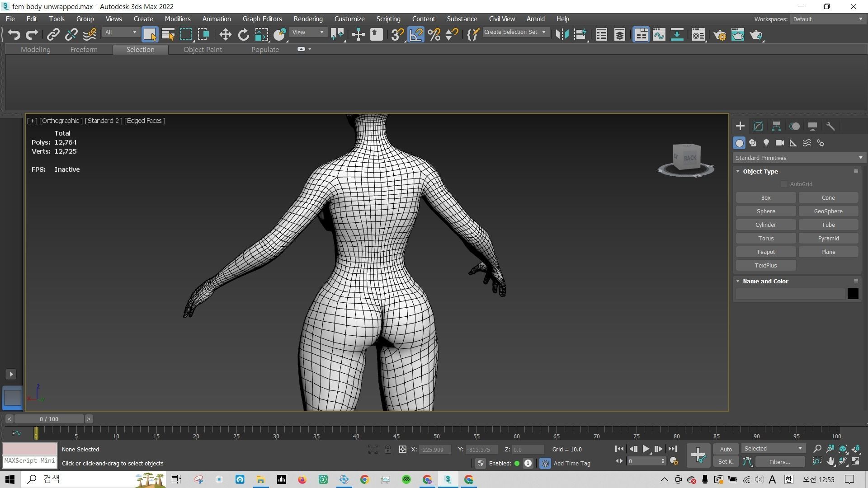Open the Layer Explorer icon
This screenshot has height=488, width=868.
point(619,35)
